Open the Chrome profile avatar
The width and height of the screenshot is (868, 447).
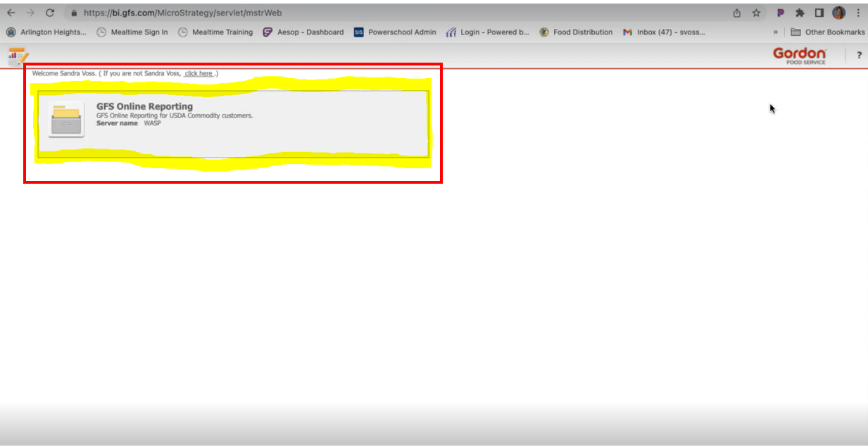[838, 13]
